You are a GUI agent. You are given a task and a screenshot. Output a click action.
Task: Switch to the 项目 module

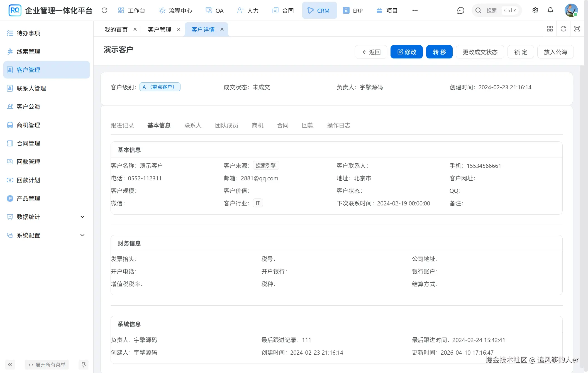[x=387, y=11]
